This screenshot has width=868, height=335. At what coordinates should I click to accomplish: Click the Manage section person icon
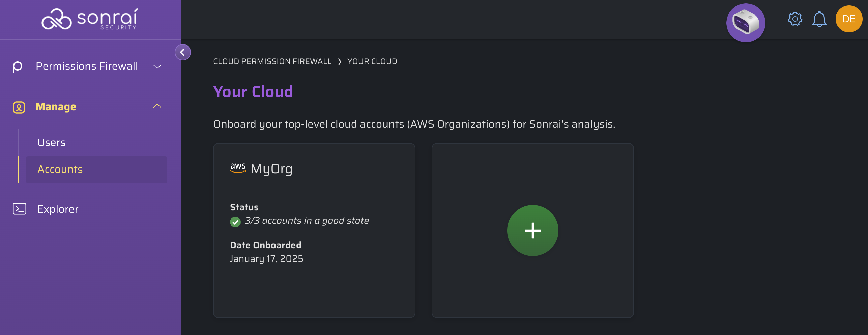coord(19,107)
